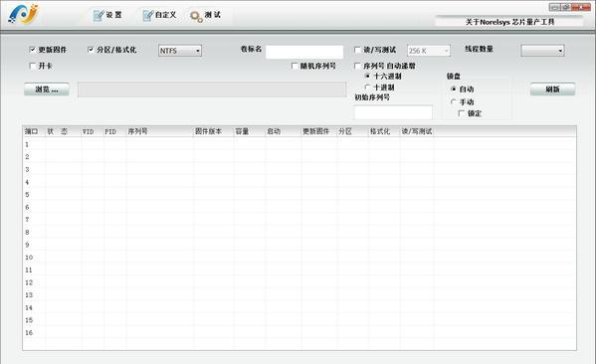Screen dimensions: 596x364
Task: Open the 设置 settings toolbar item
Action: click(107, 15)
